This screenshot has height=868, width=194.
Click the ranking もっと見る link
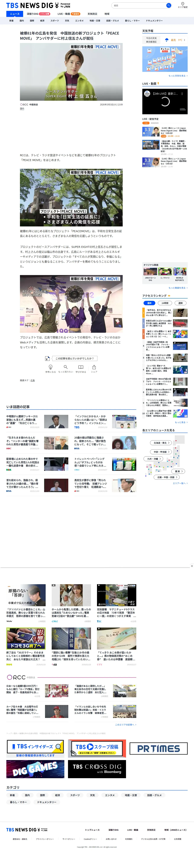pos(181,422)
